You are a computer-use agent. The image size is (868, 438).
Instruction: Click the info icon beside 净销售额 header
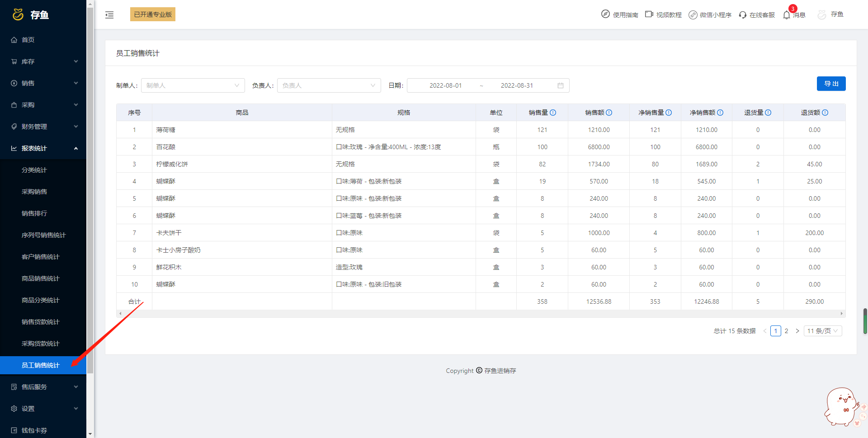click(x=720, y=113)
